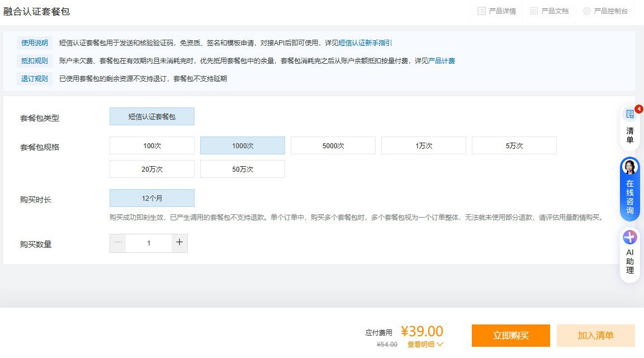
Task: Open the 产品详情 page icon
Action: tap(481, 11)
